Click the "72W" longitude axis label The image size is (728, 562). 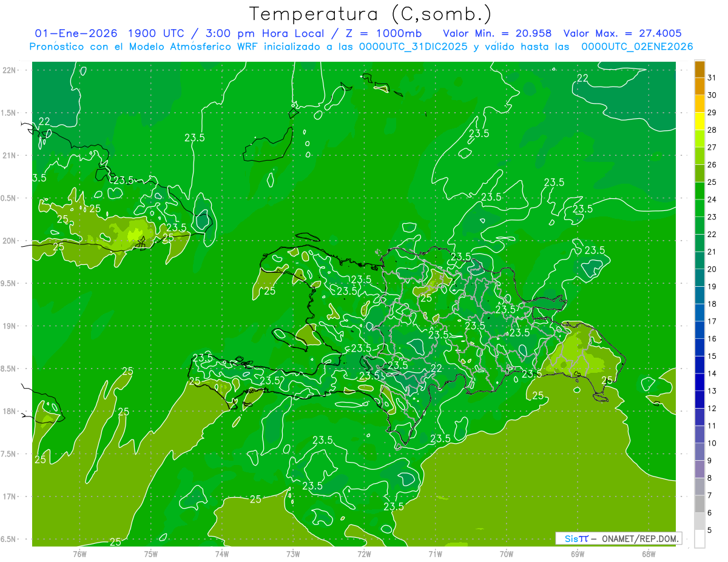click(x=364, y=554)
